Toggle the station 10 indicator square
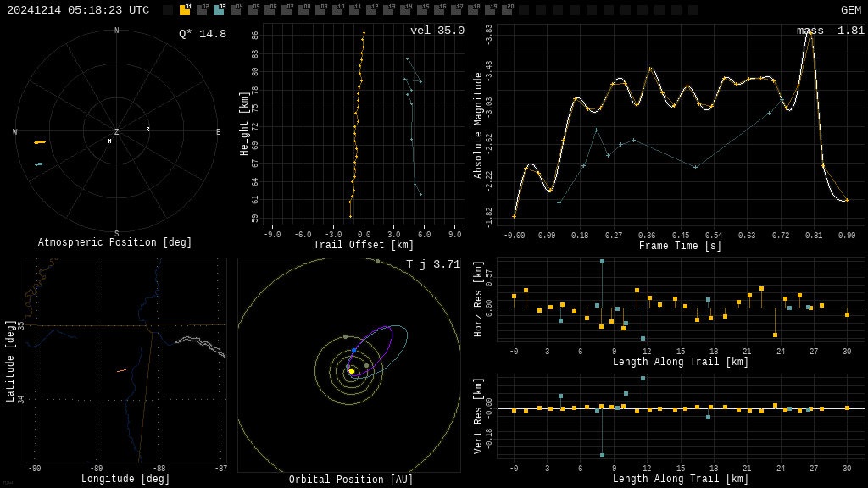Viewport: 868px width, 488px height. click(x=337, y=10)
